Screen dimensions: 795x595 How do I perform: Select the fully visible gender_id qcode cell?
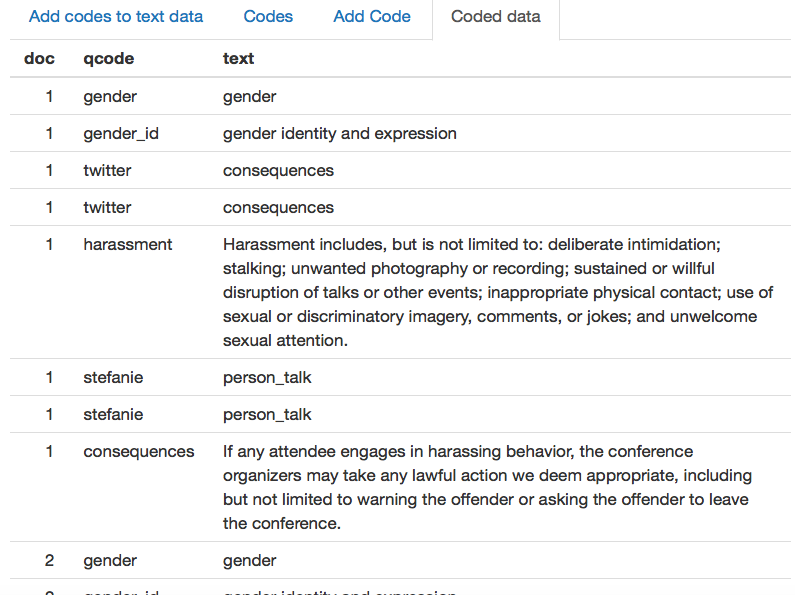pyautogui.click(x=121, y=134)
